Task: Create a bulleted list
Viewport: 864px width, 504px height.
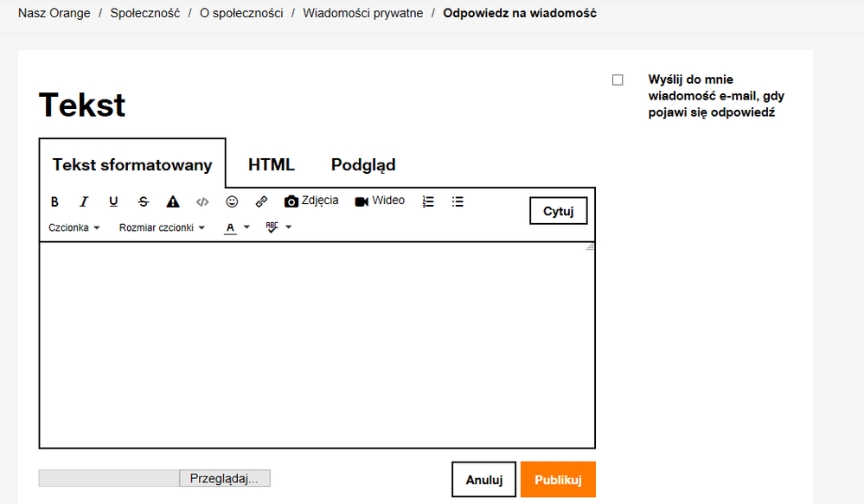Action: (x=457, y=201)
